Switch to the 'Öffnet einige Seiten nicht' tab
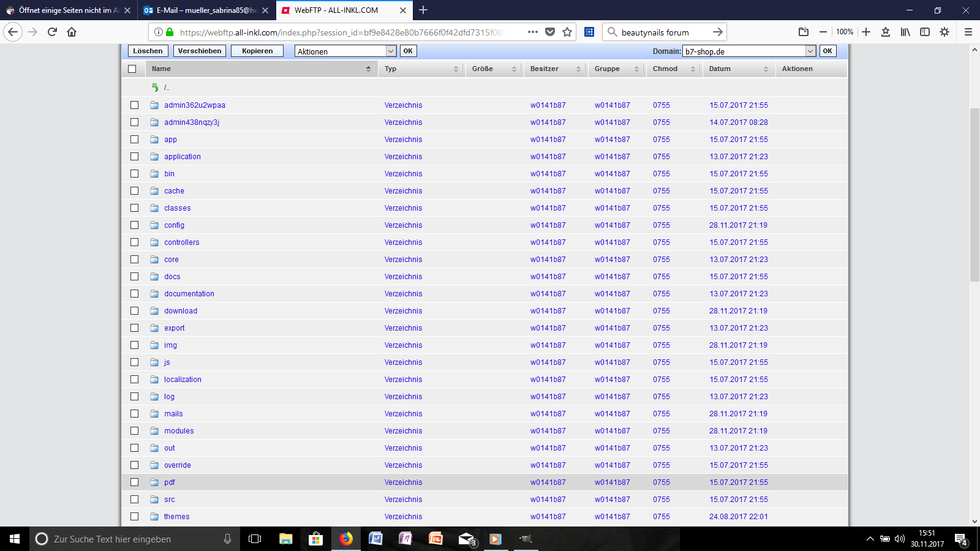Image resolution: width=980 pixels, height=551 pixels. 68,10
